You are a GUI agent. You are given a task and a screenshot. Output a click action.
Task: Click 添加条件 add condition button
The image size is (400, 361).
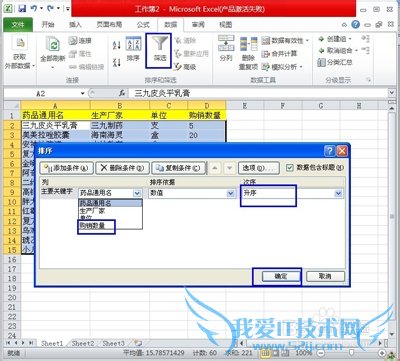pyautogui.click(x=66, y=168)
